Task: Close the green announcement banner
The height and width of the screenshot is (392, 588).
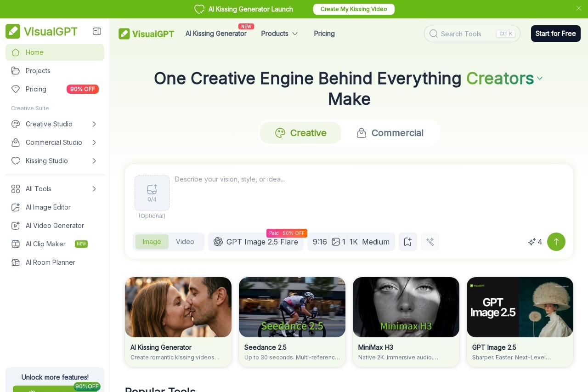Action: pyautogui.click(x=579, y=8)
